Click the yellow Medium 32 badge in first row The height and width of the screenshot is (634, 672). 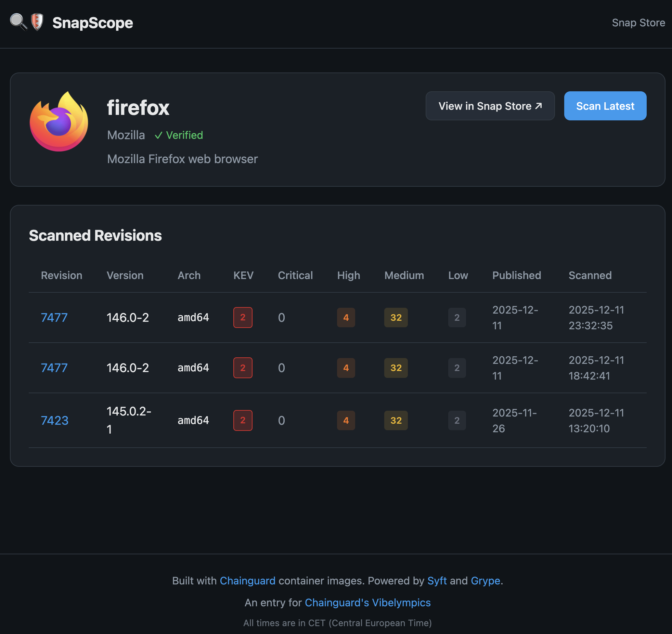tap(396, 318)
